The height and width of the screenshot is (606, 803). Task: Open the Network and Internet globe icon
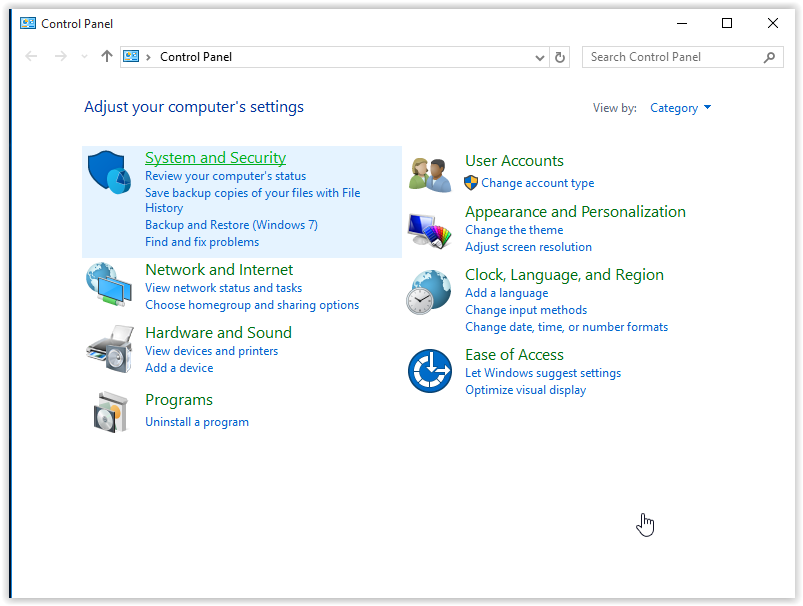tap(109, 284)
